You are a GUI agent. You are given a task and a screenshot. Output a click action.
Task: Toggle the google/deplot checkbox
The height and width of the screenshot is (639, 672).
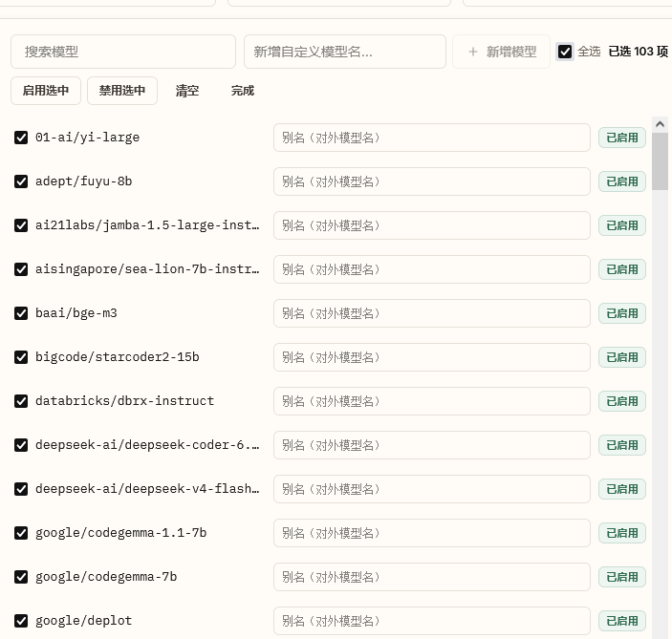(21, 621)
